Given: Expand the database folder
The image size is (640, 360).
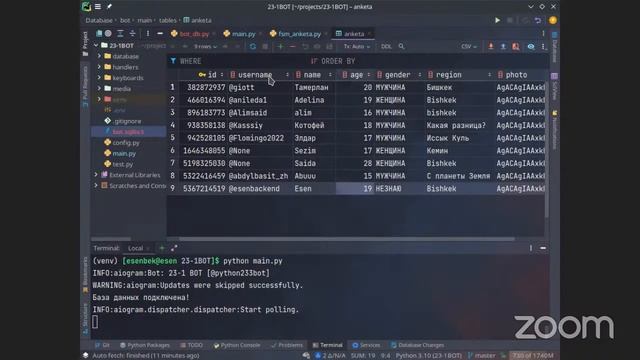Looking at the screenshot, I should tap(99, 56).
